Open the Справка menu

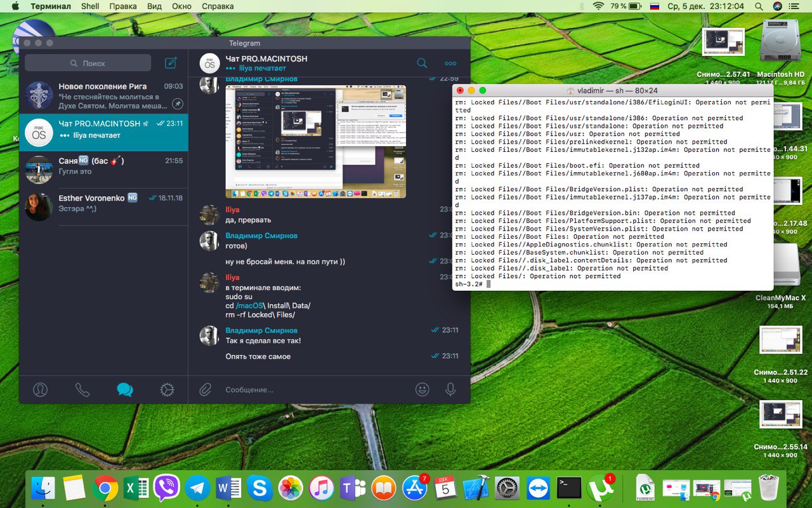218,6
